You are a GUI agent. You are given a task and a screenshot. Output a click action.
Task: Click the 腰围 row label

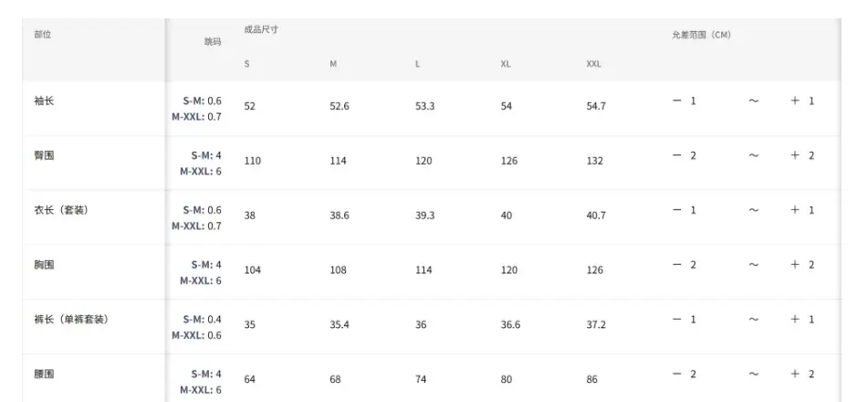[x=44, y=374]
